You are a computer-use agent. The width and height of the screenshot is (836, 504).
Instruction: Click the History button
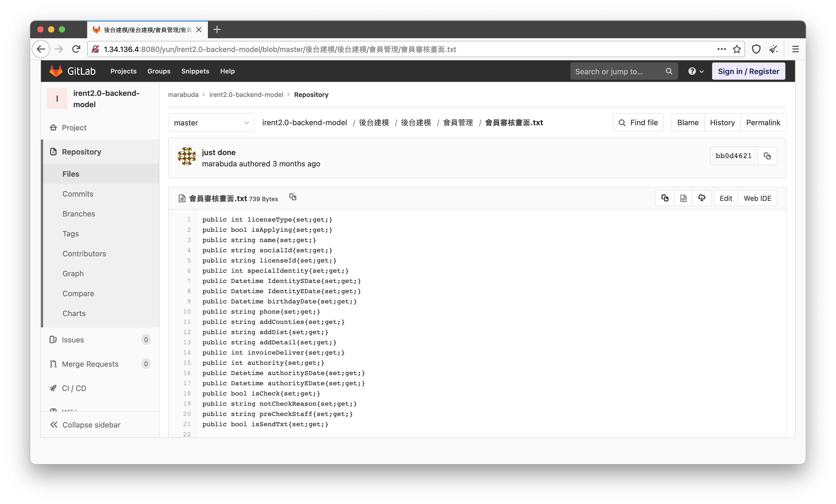[722, 122]
